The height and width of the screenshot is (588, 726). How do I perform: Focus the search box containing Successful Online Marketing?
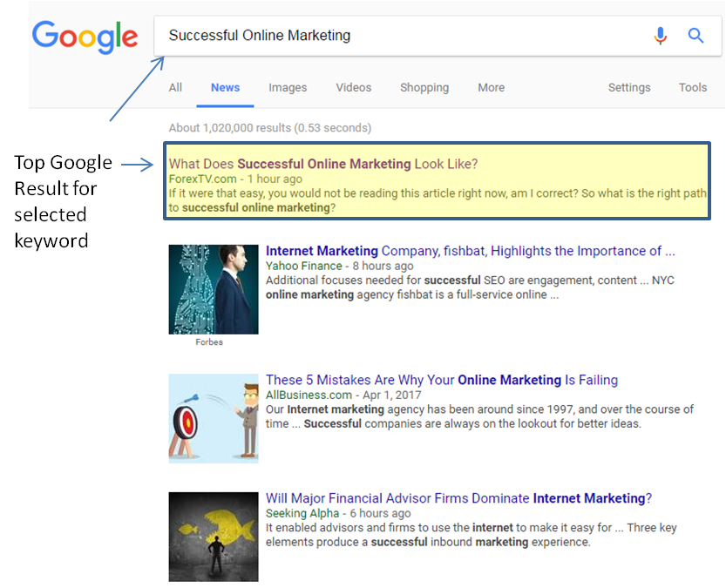click(438, 36)
